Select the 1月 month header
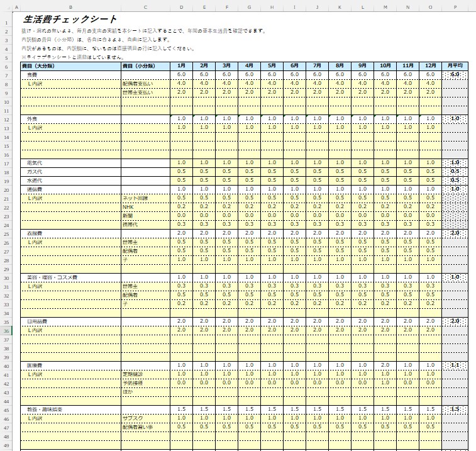Screen dimensions: 476x451 click(x=181, y=66)
